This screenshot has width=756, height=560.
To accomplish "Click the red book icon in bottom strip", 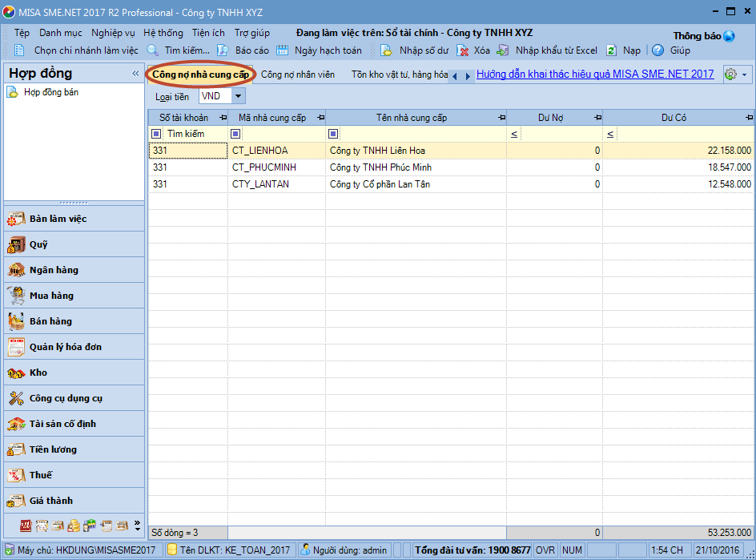I will (26, 526).
